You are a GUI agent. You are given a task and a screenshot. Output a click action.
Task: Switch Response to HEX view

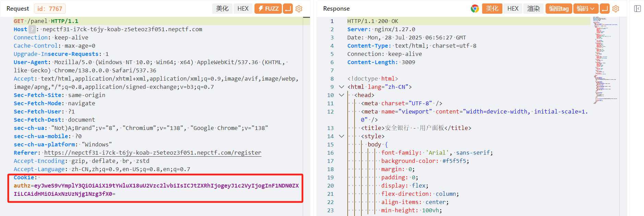click(x=513, y=9)
